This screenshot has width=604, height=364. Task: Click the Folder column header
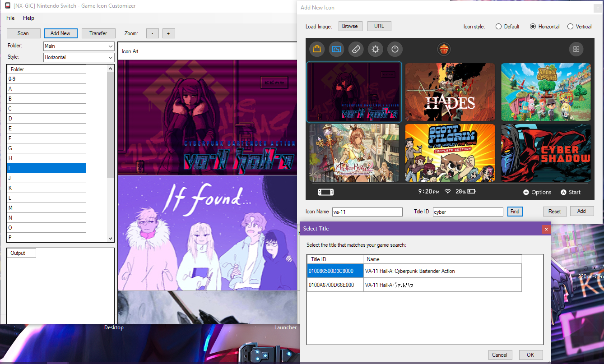pyautogui.click(x=46, y=69)
